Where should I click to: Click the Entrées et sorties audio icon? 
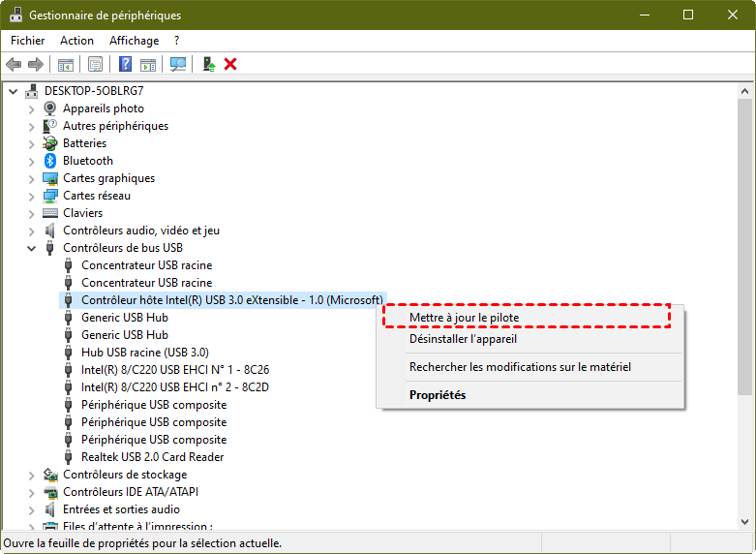point(50,509)
